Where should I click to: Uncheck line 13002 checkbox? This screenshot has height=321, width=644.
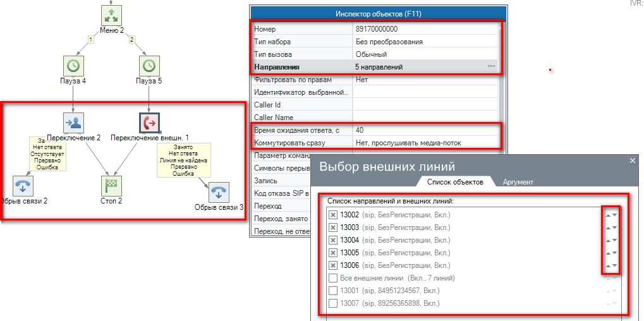(333, 215)
